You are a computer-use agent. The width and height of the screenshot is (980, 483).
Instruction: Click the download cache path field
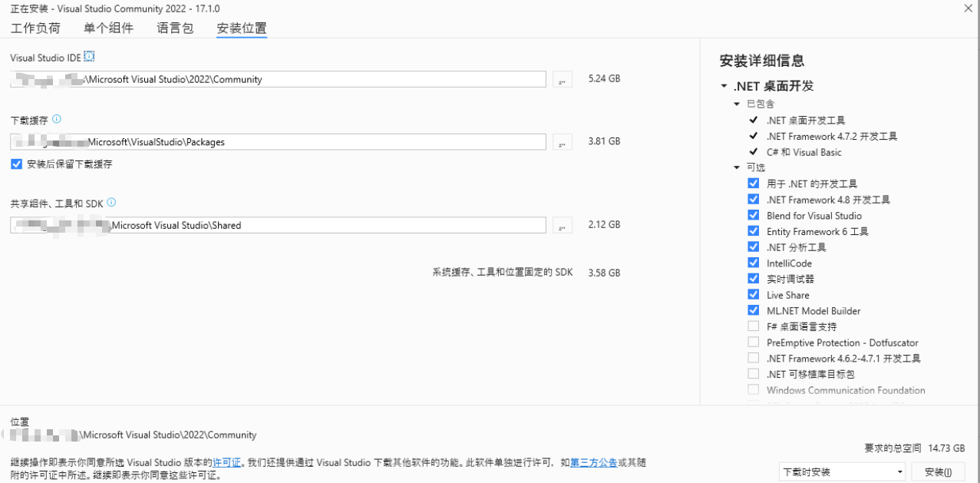[x=278, y=142]
